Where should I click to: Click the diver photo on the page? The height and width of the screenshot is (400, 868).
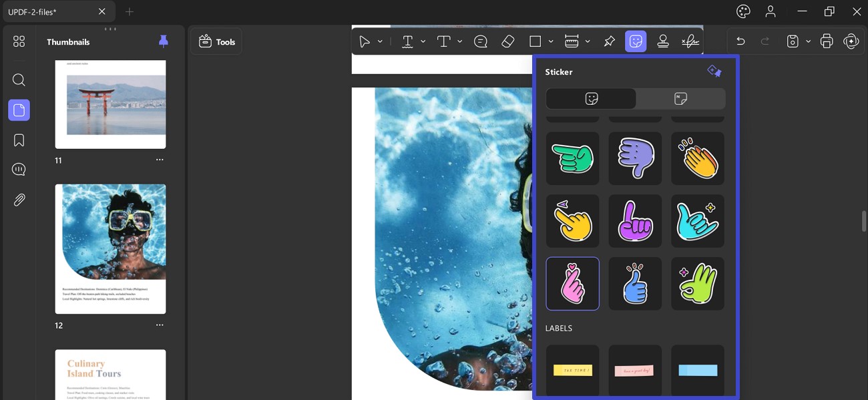[x=453, y=239]
